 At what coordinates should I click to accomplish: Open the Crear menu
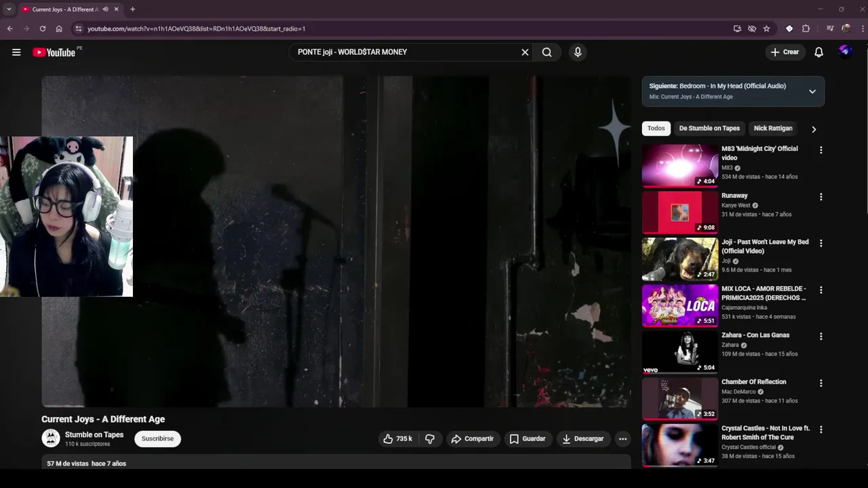(x=785, y=52)
